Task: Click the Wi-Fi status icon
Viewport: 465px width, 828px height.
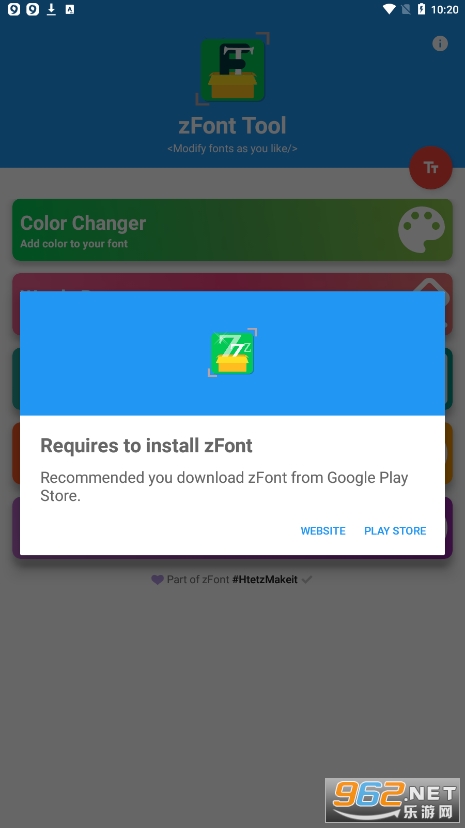Action: click(390, 9)
